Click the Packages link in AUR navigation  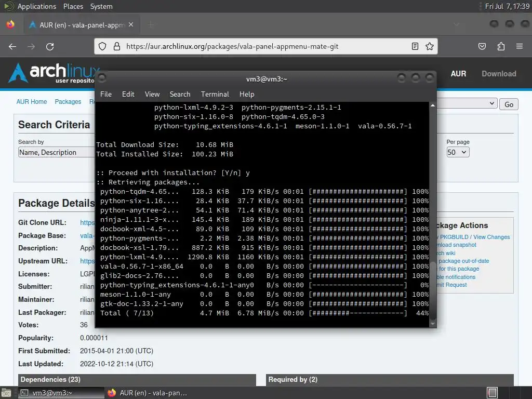(x=68, y=102)
